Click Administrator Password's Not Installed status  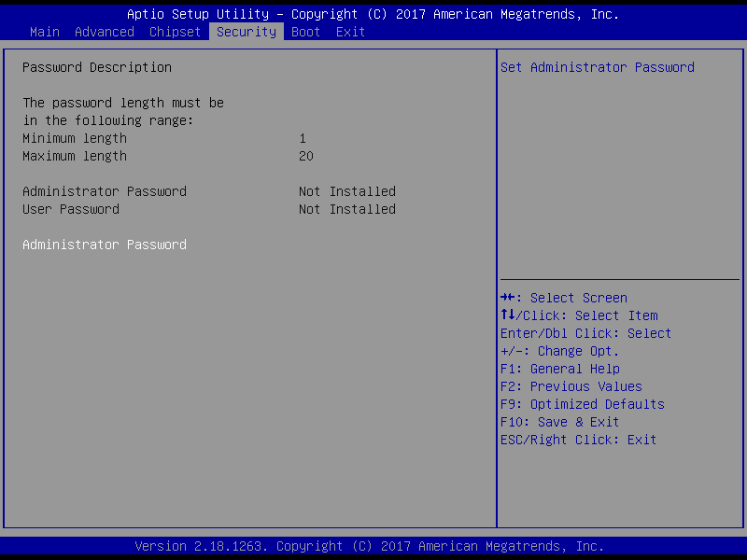[347, 191]
